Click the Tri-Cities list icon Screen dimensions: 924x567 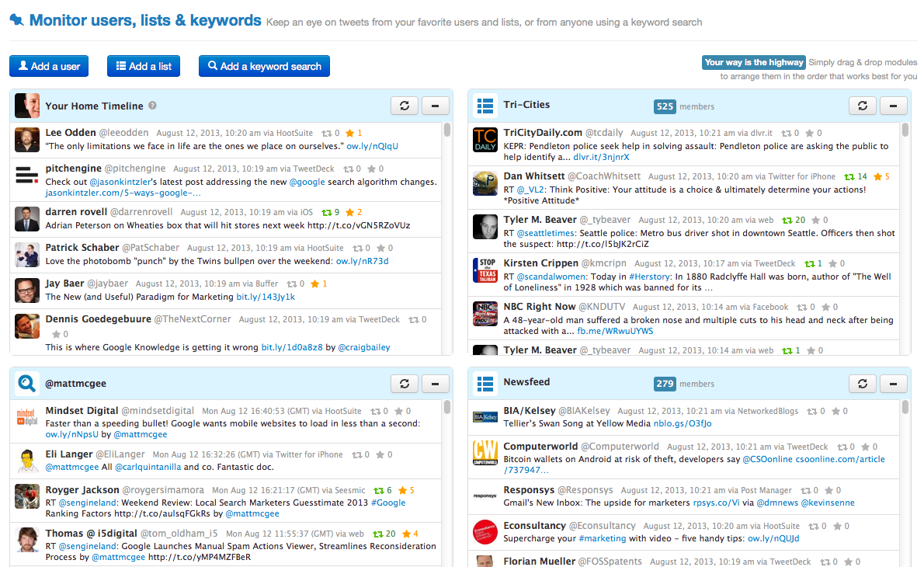pyautogui.click(x=485, y=106)
